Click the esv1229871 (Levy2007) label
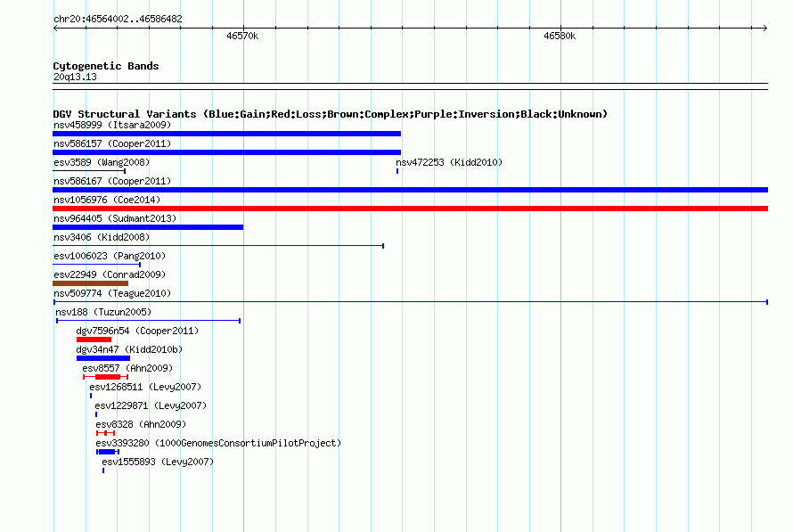Viewport: 793px width, 532px height. (x=151, y=405)
